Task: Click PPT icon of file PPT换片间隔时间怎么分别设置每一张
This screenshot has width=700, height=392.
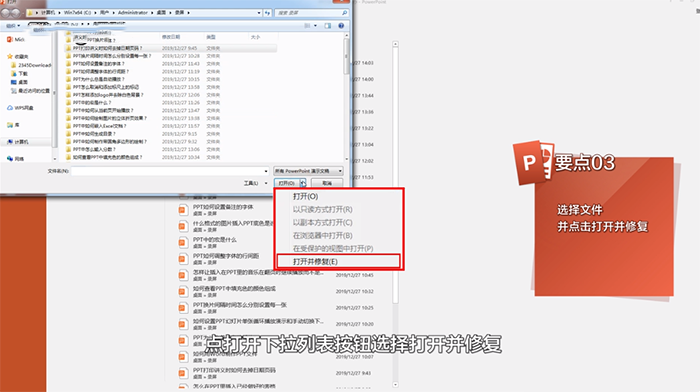Action: [x=183, y=308]
